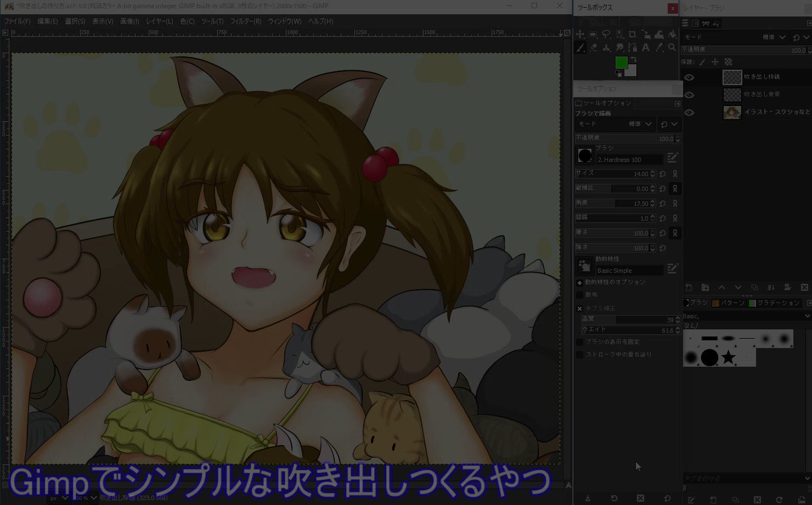This screenshot has width=812, height=505.
Task: Open the tool options tab configuration menu
Action: pos(678,103)
